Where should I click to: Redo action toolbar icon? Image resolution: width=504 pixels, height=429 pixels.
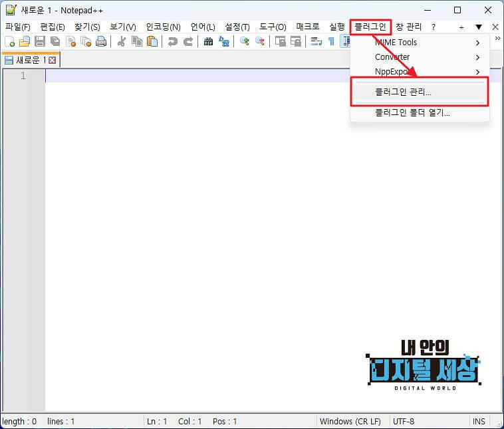coord(188,41)
